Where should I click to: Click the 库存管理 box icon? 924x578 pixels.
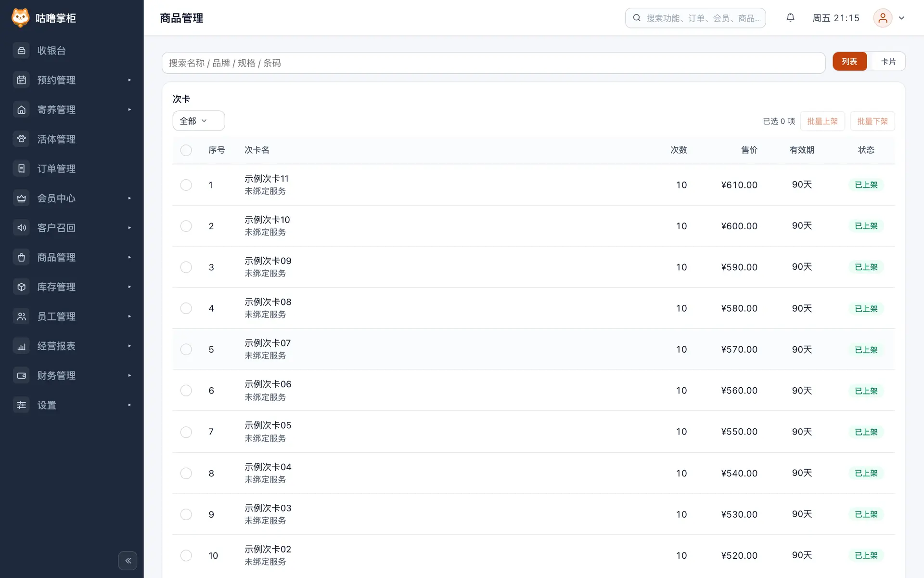[x=21, y=287]
